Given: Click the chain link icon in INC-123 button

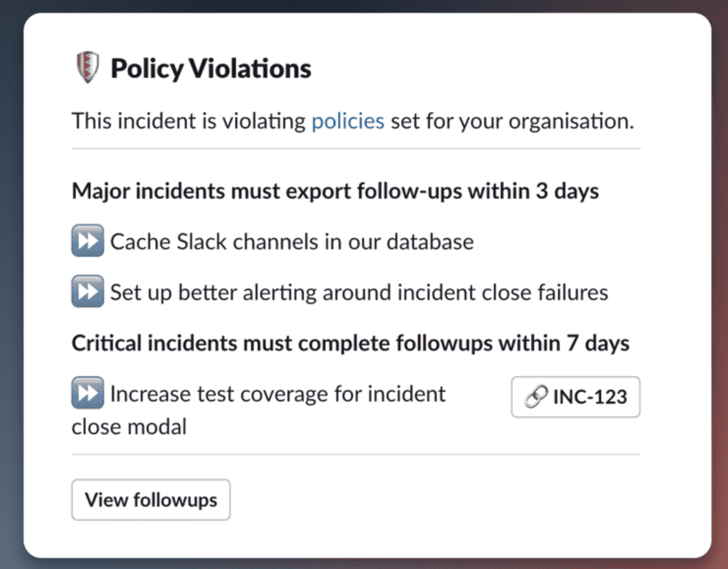Looking at the screenshot, I should tap(536, 397).
